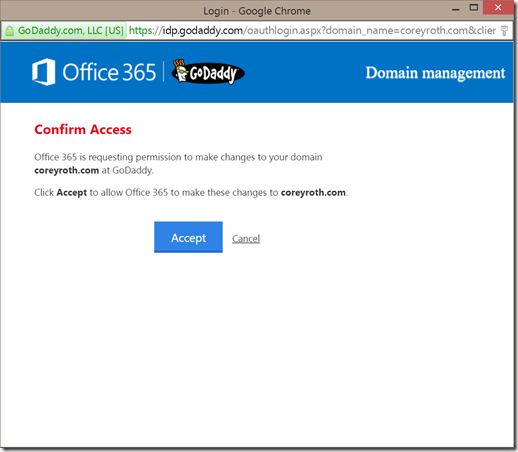Maximize the Chrome login window
Viewport: 518px width, 452px height.
click(x=474, y=8)
